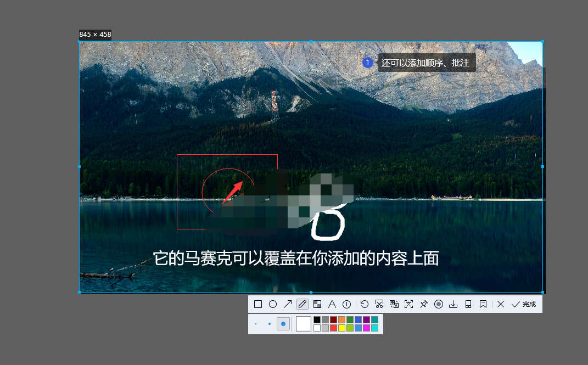Pick the magenta color swatch
This screenshot has height=365, width=588.
[x=367, y=328]
